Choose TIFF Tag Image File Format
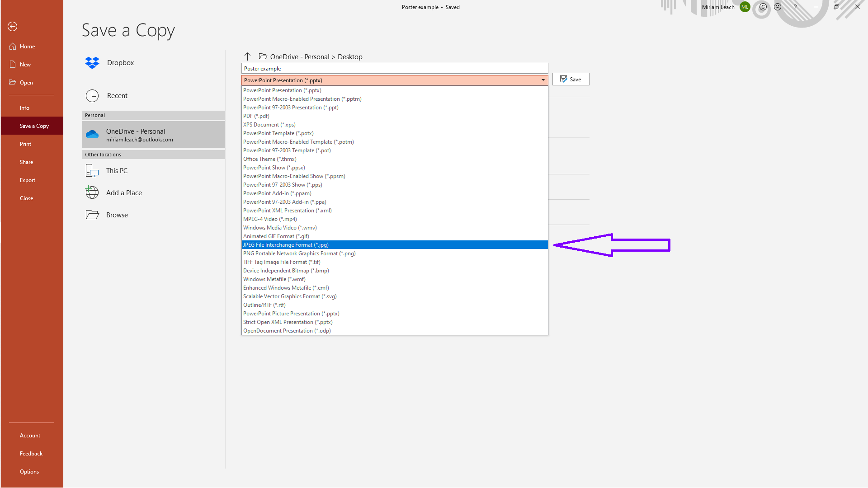 tap(395, 262)
